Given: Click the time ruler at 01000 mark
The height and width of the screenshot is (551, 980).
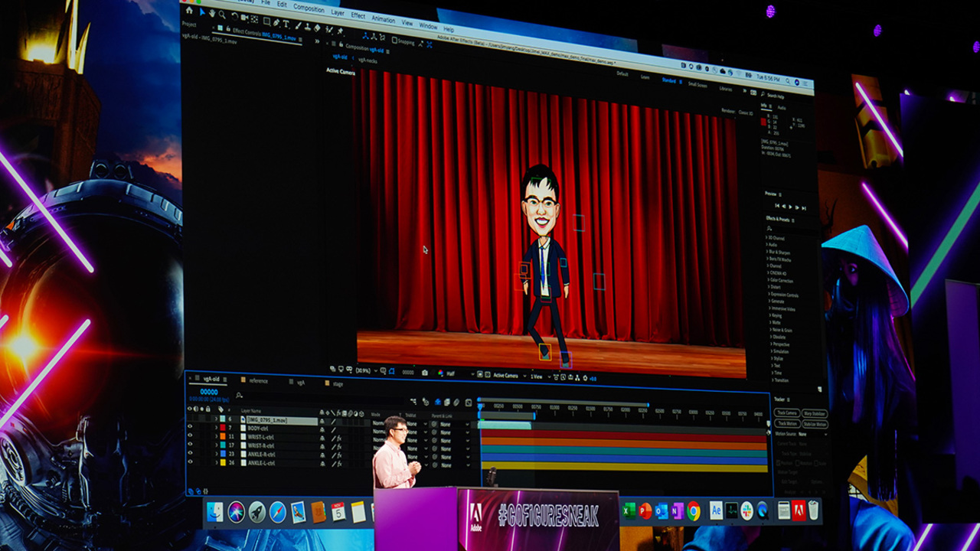Looking at the screenshot, I should click(554, 408).
